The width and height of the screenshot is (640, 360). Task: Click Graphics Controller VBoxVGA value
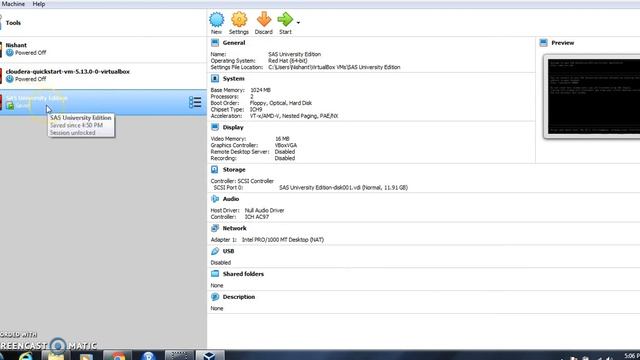[x=286, y=145]
